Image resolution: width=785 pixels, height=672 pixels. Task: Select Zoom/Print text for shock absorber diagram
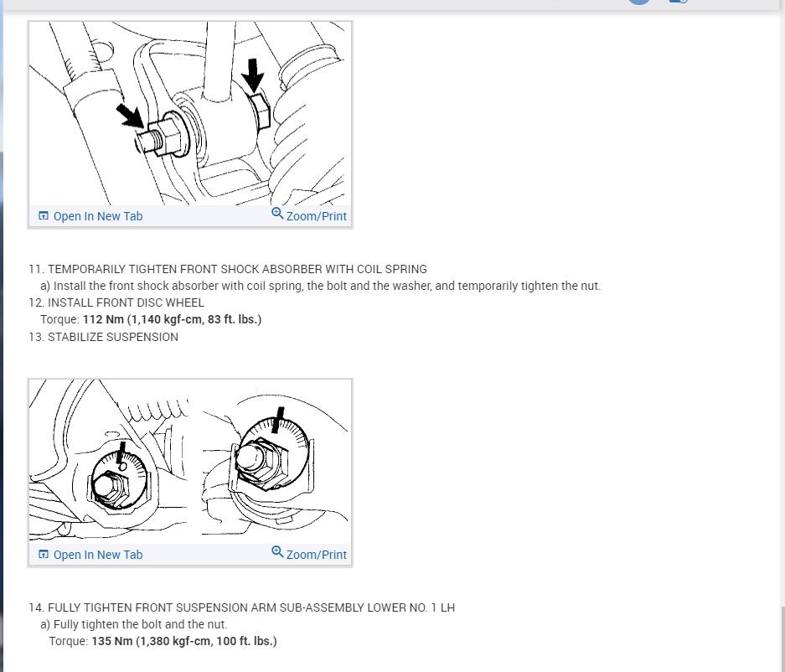pyautogui.click(x=316, y=216)
